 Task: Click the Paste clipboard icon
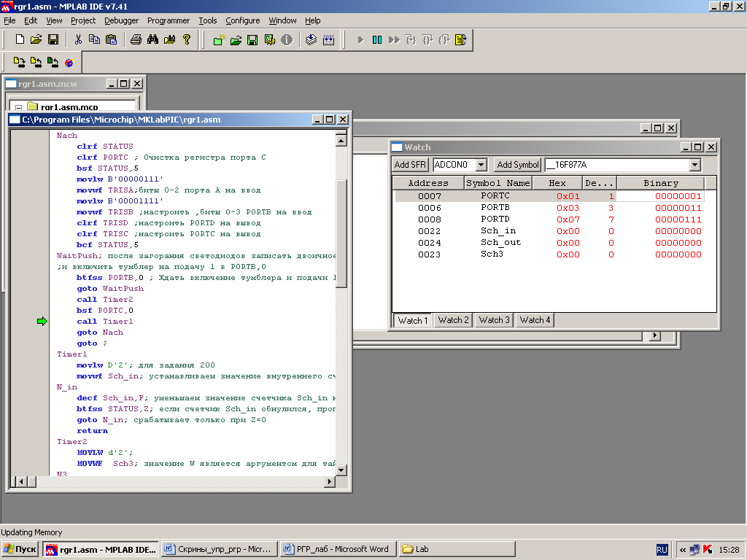coord(111,39)
